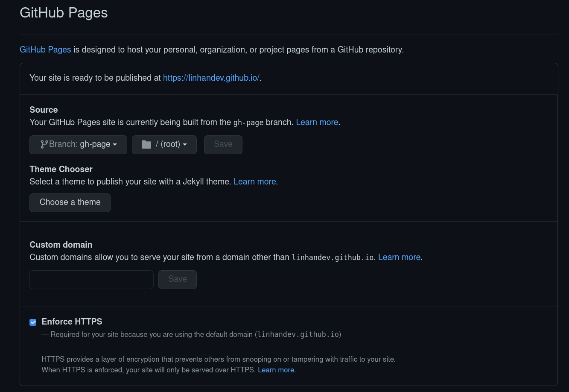Click the caret arrow after (root)

point(185,145)
